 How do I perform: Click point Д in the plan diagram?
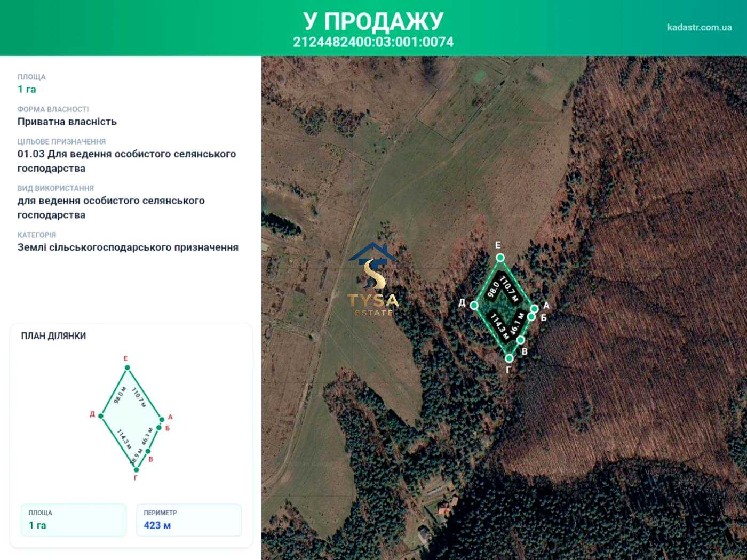[x=101, y=416]
